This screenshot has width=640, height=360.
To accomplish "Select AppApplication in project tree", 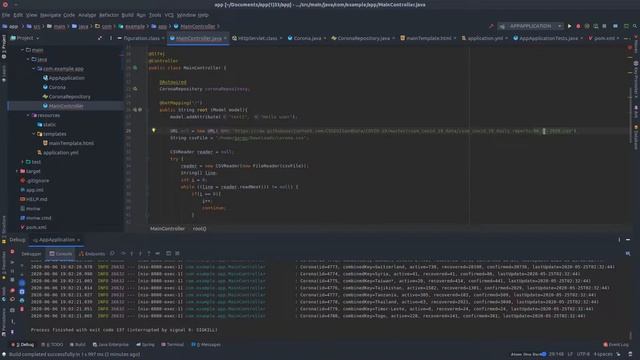I will [67, 78].
